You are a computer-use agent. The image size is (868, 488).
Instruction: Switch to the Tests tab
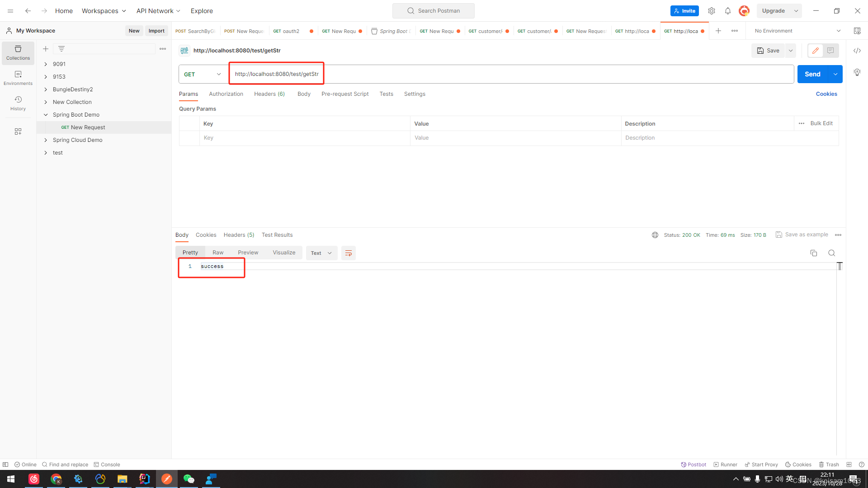386,94
